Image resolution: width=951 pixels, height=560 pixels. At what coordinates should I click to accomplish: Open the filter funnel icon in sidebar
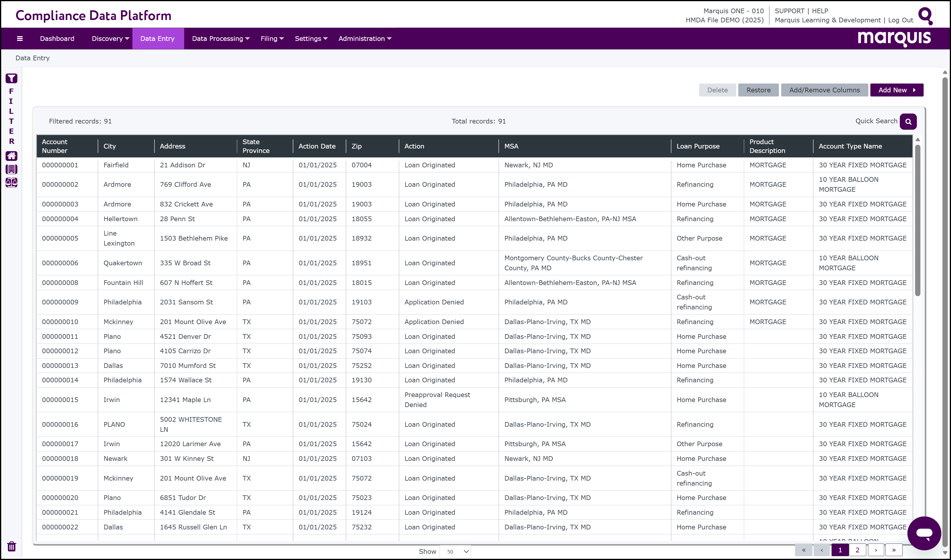point(11,78)
